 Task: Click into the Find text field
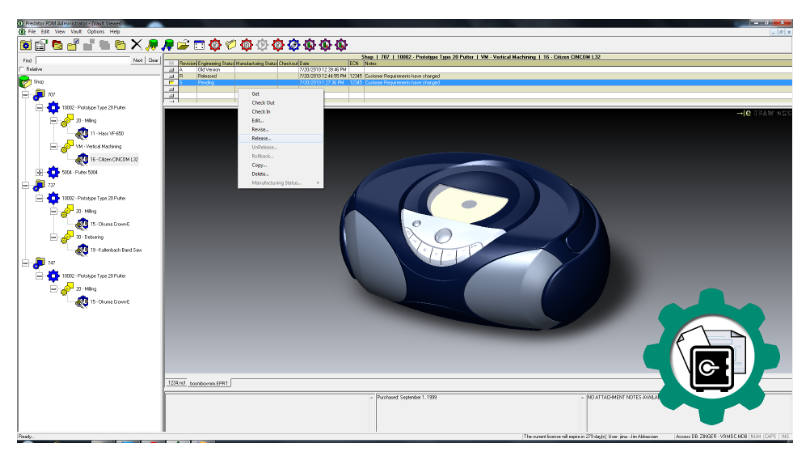click(x=82, y=60)
